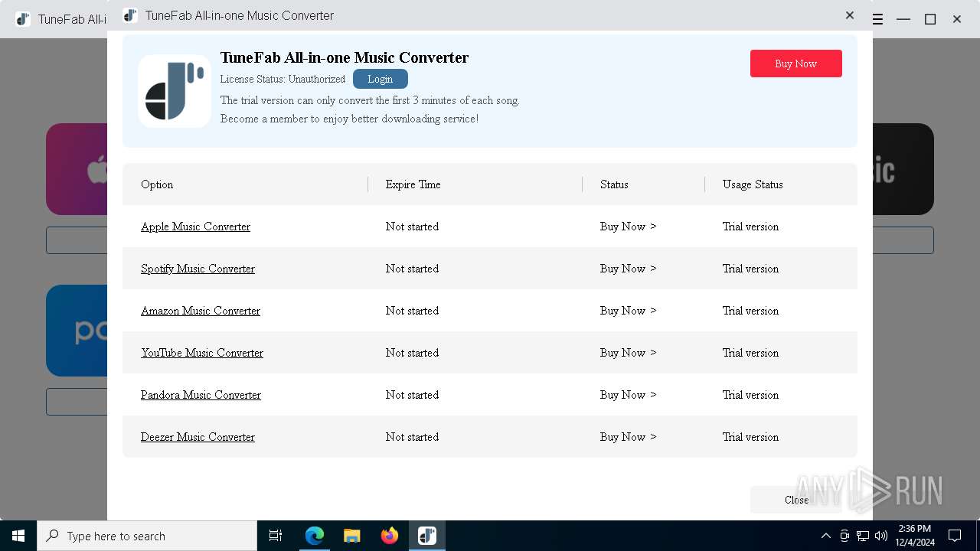This screenshot has height=551, width=980.
Task: Launch Microsoft Edge from taskbar
Action: pyautogui.click(x=315, y=536)
